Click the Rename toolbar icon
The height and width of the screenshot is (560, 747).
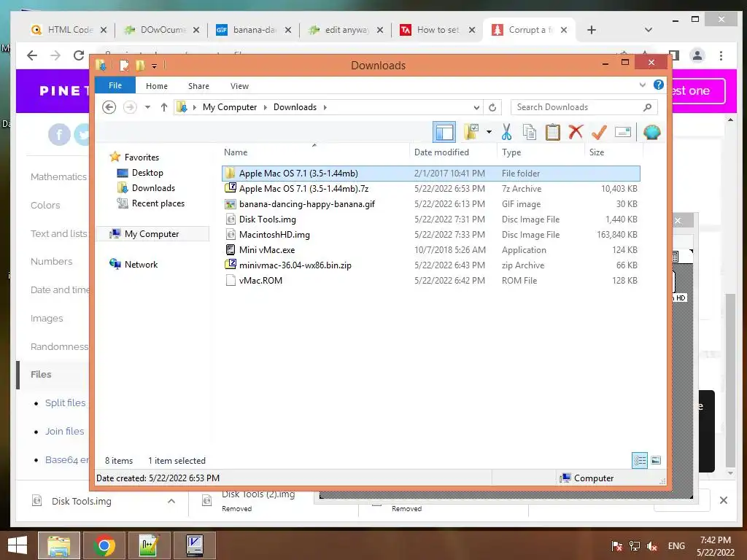tap(623, 132)
